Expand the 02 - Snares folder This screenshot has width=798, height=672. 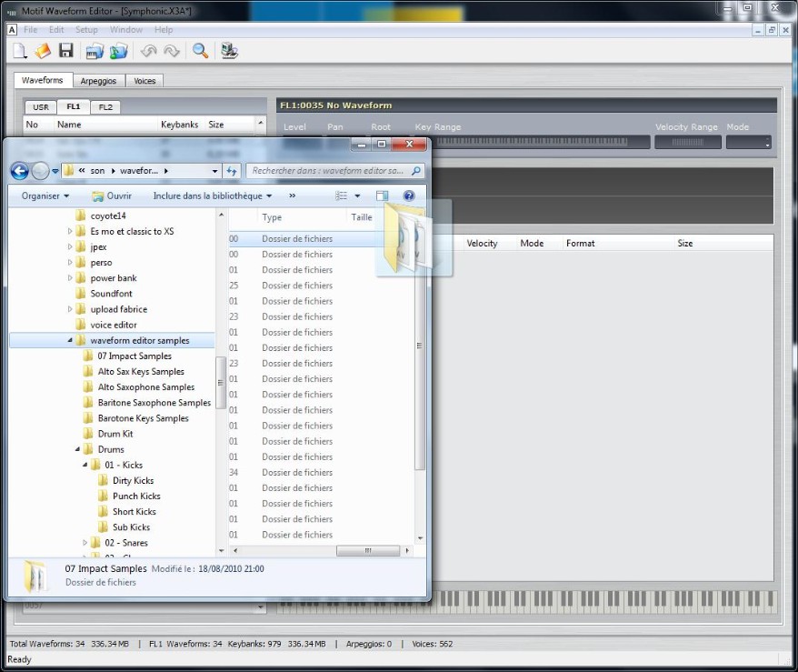[85, 543]
